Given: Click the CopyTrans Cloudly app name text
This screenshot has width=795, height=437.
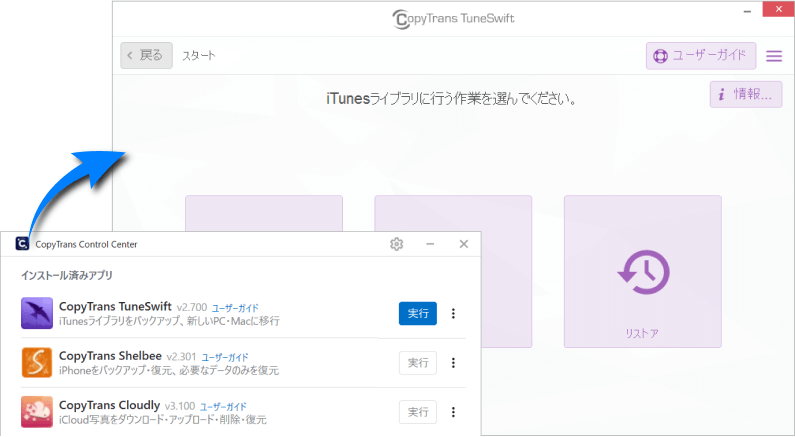Looking at the screenshot, I should pos(110,405).
